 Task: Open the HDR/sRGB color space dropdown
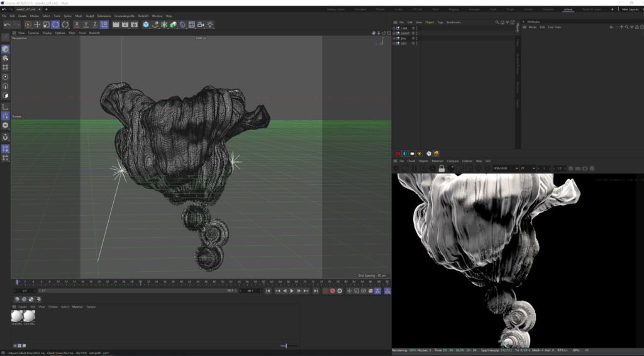point(506,169)
